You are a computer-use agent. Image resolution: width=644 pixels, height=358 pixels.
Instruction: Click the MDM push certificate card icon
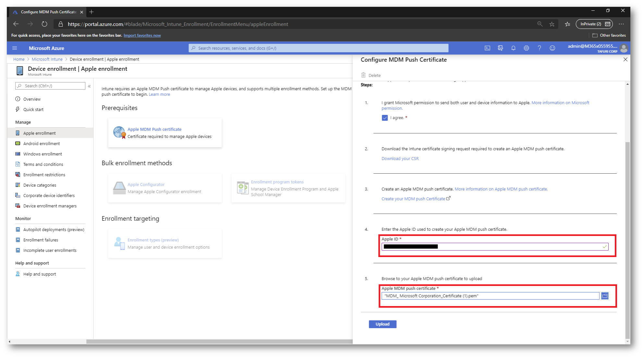119,133
